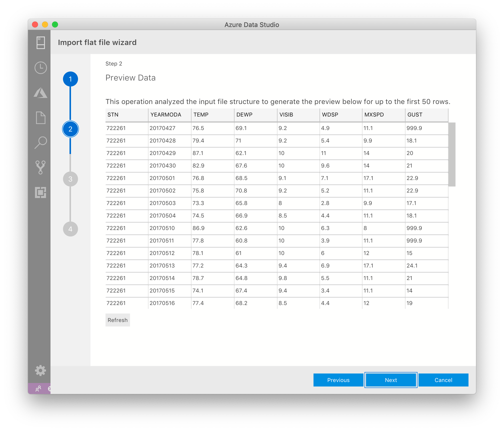The width and height of the screenshot is (504, 431).
Task: Open the Explorer file icon
Action: tap(40, 117)
